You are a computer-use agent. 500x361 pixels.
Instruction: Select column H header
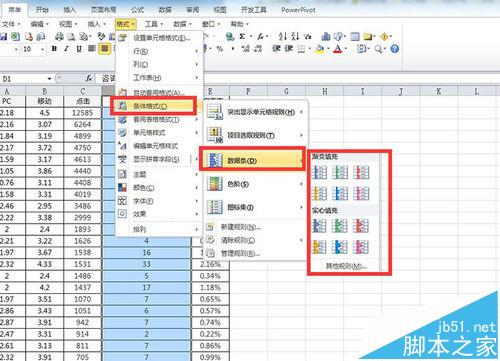click(x=325, y=91)
